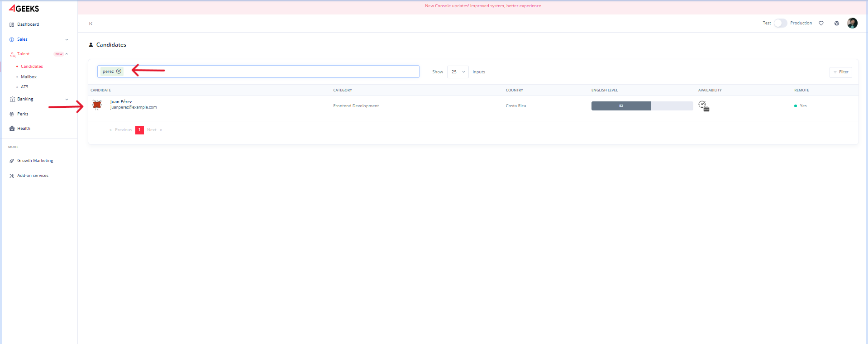Expand the Banking sidebar menu
This screenshot has height=344, width=868.
click(x=67, y=100)
